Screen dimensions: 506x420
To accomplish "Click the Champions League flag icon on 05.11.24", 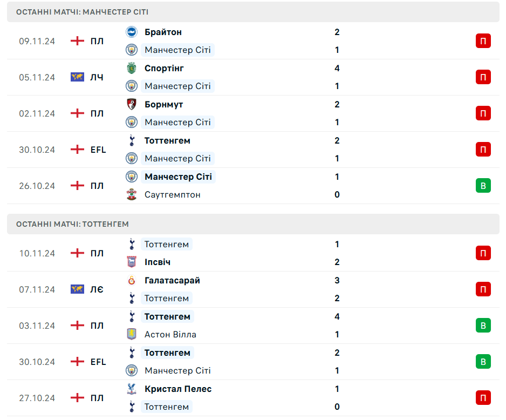I will pyautogui.click(x=77, y=77).
